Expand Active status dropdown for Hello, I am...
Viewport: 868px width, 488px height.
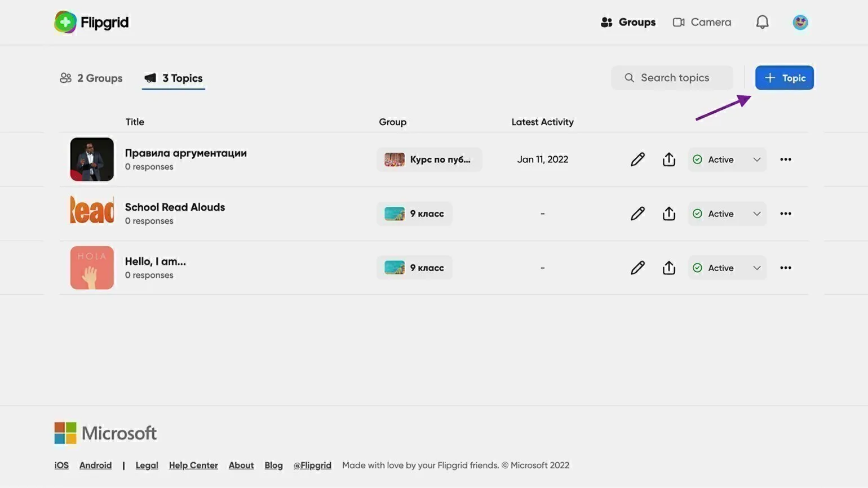[756, 268]
